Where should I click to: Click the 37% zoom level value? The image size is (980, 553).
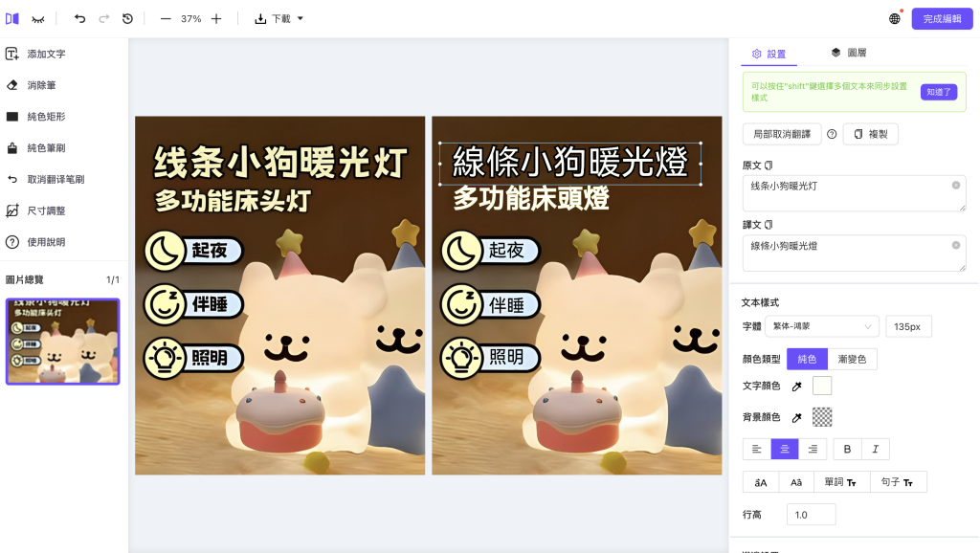point(190,19)
